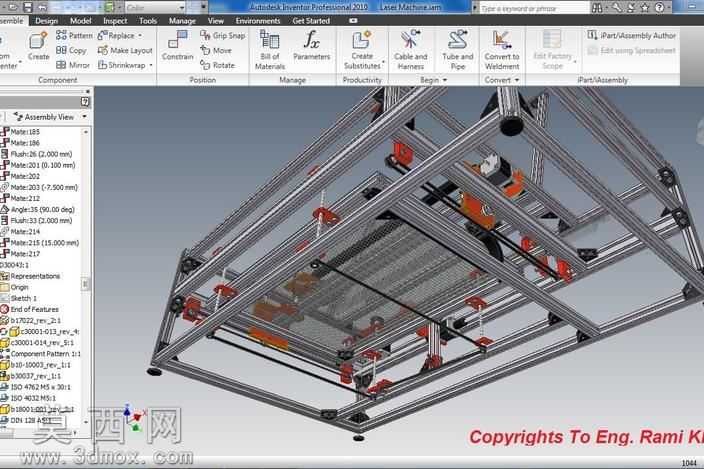Screen dimensions: 704x469
Task: Select the Move component tool
Action: (216, 50)
